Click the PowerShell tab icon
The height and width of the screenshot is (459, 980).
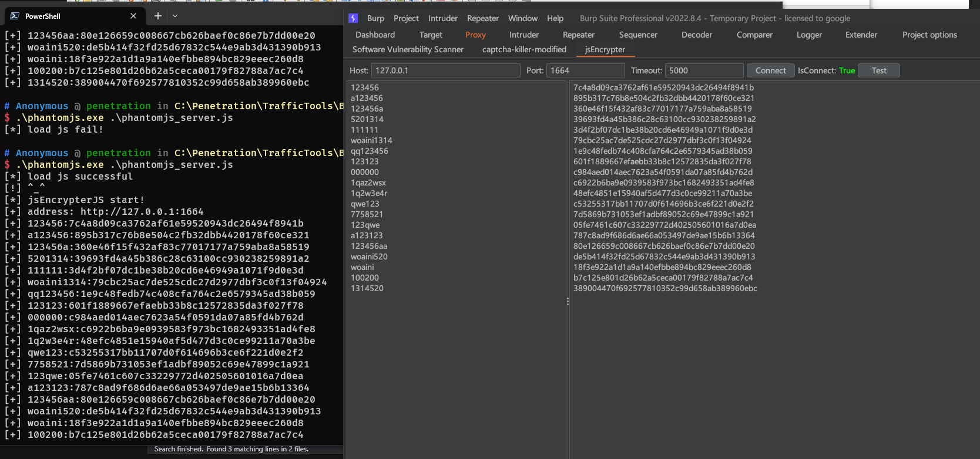(15, 16)
